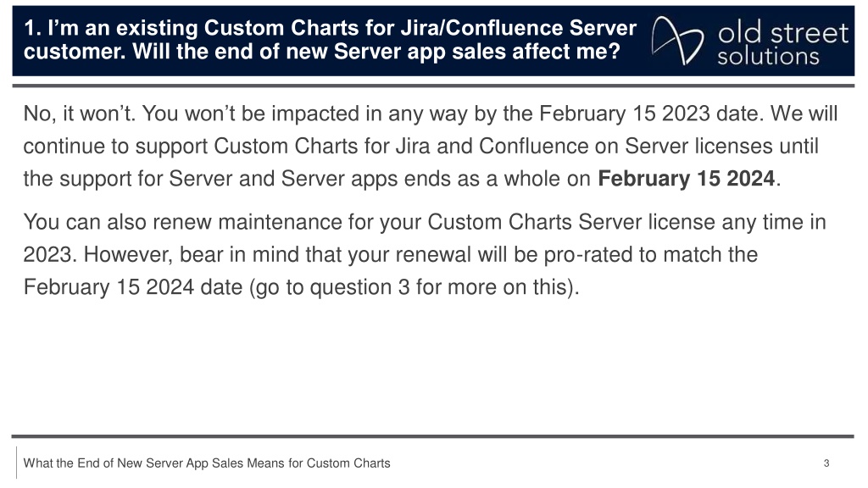Click 'February 15 2024 date' in second paragraph

(x=133, y=288)
